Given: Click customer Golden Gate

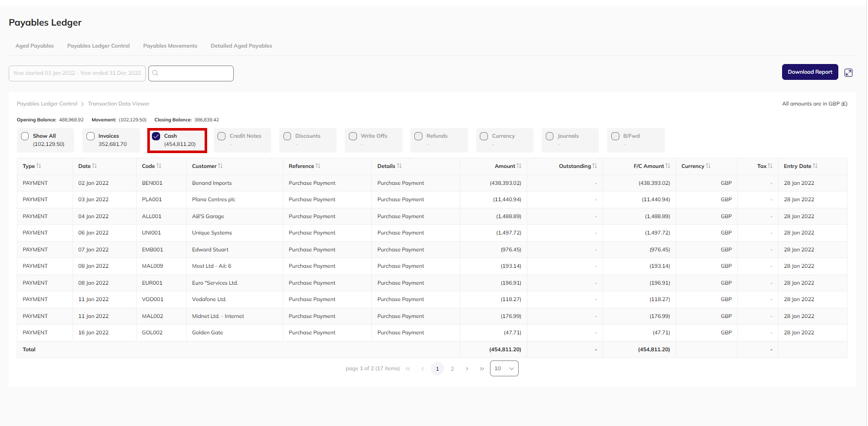Looking at the screenshot, I should point(208,333).
